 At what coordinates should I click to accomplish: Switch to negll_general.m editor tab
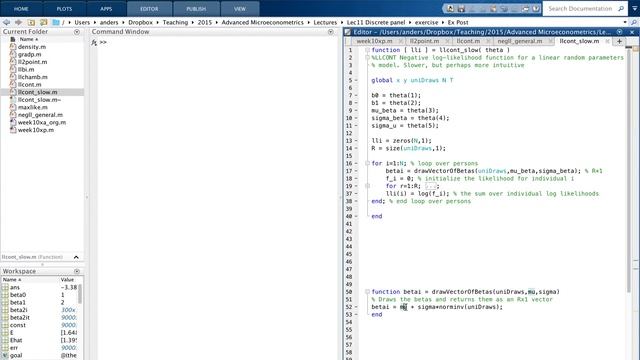tap(520, 41)
